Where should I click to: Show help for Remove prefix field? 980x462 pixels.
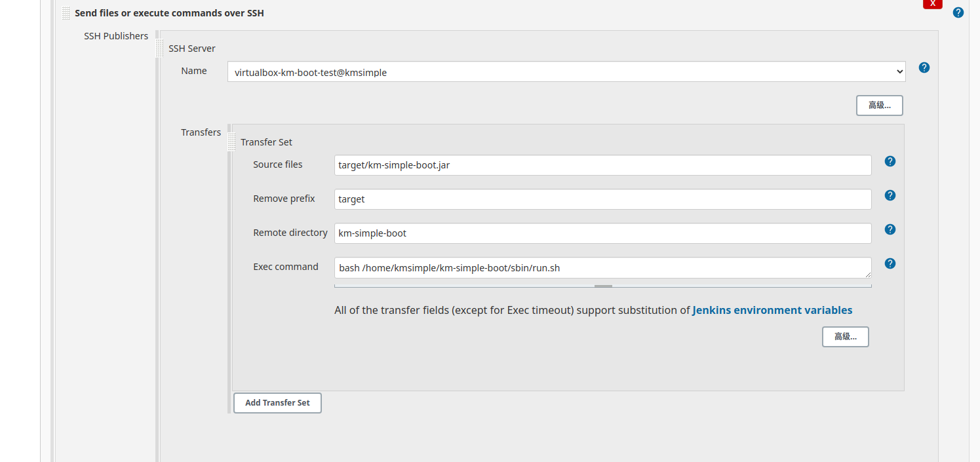click(890, 195)
